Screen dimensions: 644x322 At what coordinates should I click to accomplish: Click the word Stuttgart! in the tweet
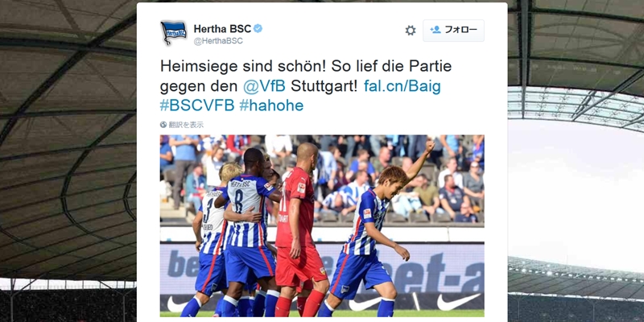coord(324,86)
